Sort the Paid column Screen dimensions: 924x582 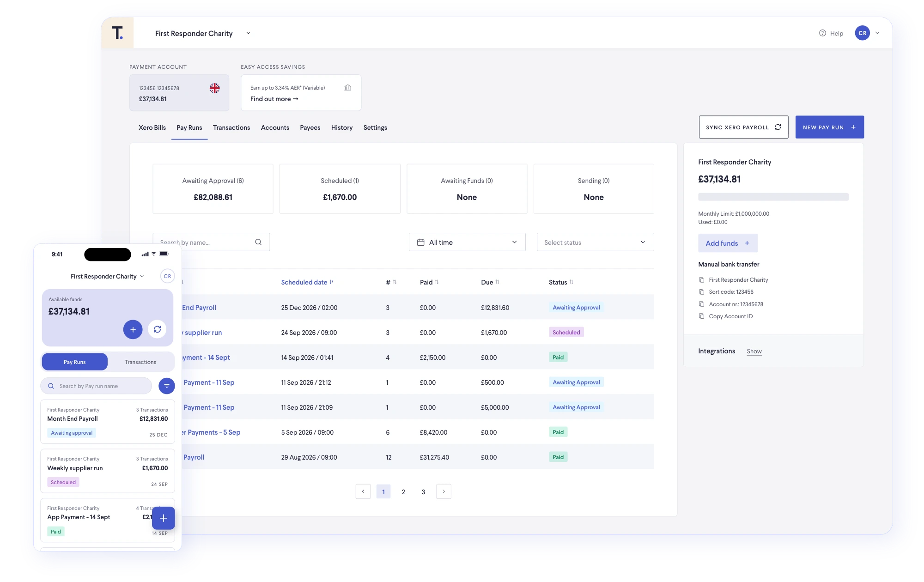tap(429, 282)
